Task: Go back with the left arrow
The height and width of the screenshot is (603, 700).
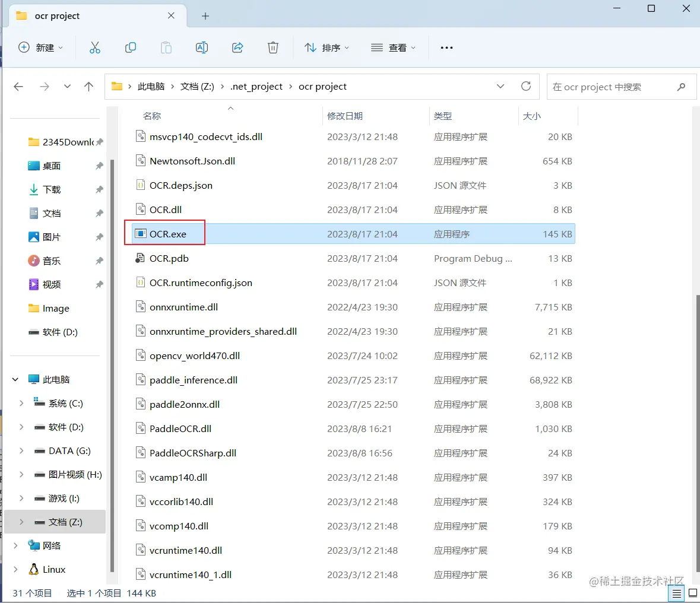Action: [x=18, y=87]
